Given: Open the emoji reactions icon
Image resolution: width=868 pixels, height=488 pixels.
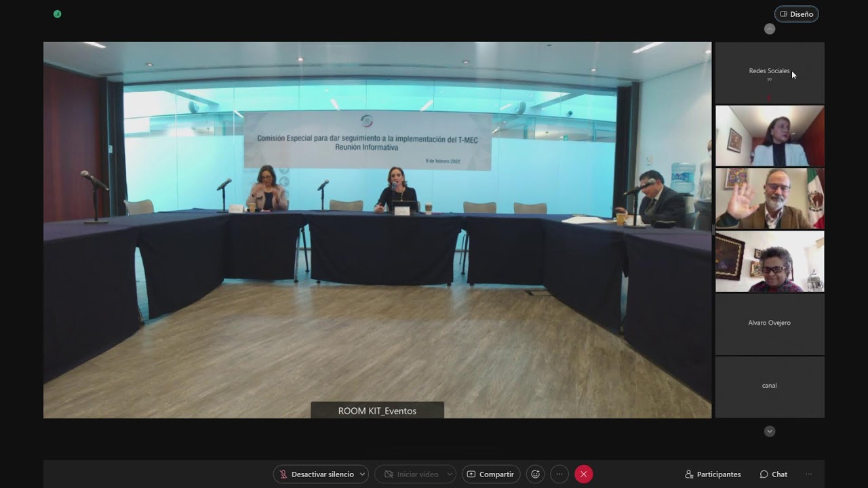Looking at the screenshot, I should pos(536,474).
